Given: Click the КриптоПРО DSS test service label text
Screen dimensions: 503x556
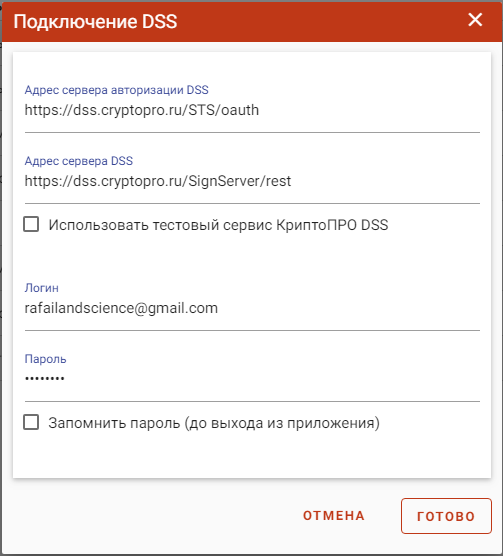Looking at the screenshot, I should click(x=218, y=225).
